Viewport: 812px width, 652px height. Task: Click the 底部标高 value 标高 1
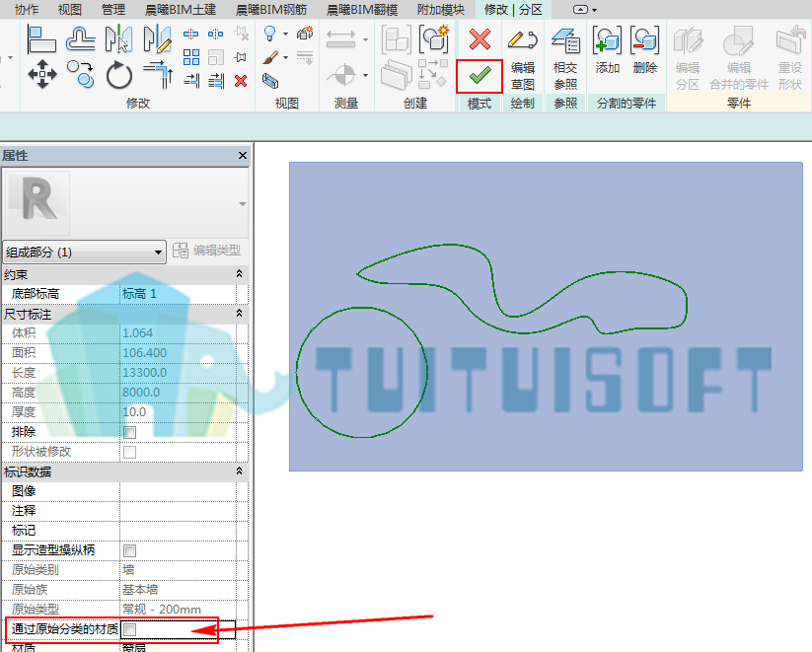(179, 294)
